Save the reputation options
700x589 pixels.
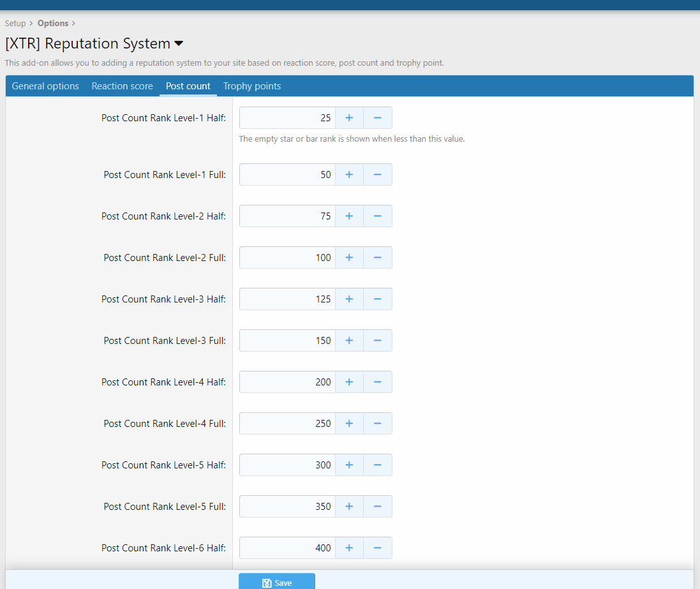click(x=277, y=582)
